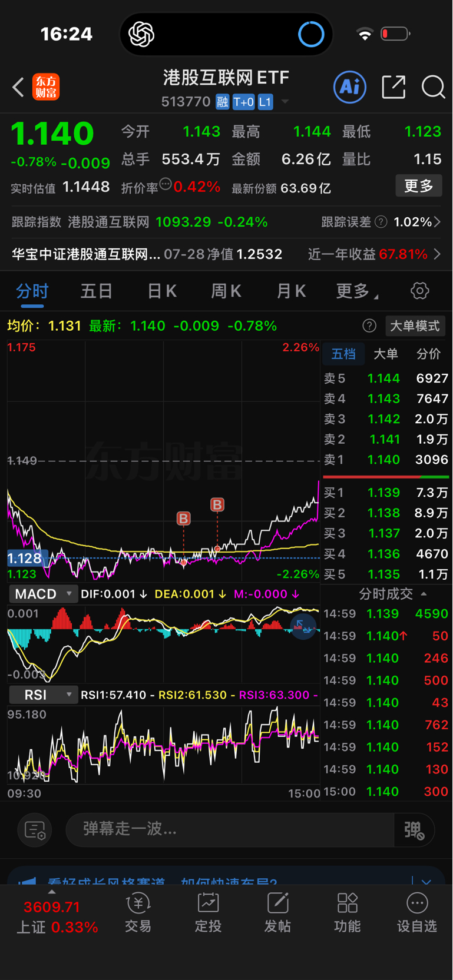Open the danmaku list settings icon
This screenshot has width=453, height=980.
pos(35,830)
